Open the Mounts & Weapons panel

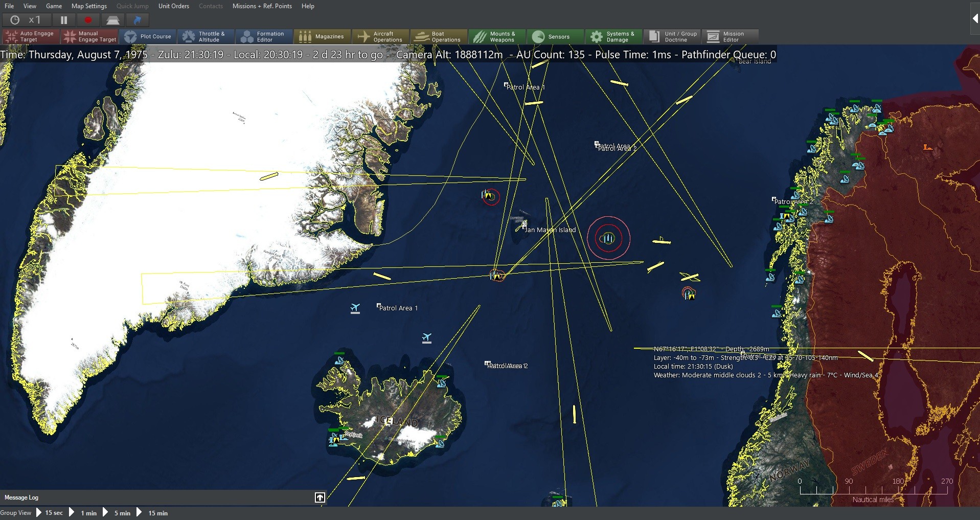pos(497,36)
